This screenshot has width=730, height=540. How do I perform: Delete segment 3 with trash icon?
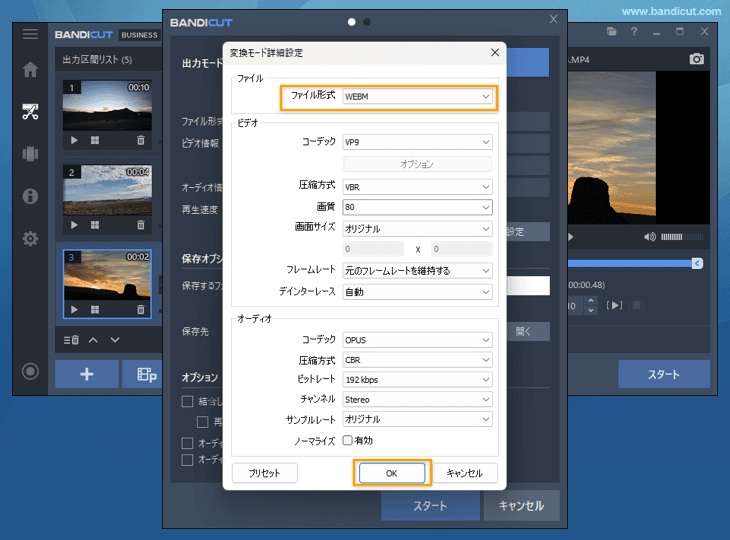pyautogui.click(x=141, y=310)
